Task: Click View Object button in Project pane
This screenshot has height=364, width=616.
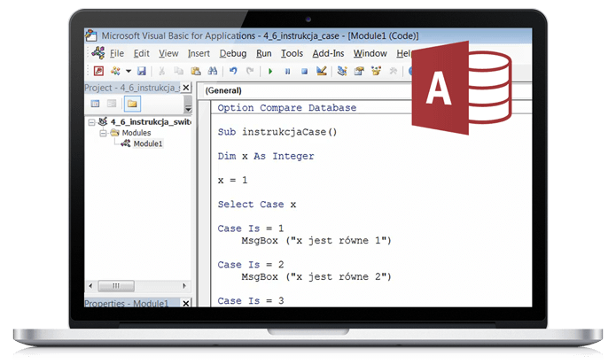Action: [x=113, y=105]
